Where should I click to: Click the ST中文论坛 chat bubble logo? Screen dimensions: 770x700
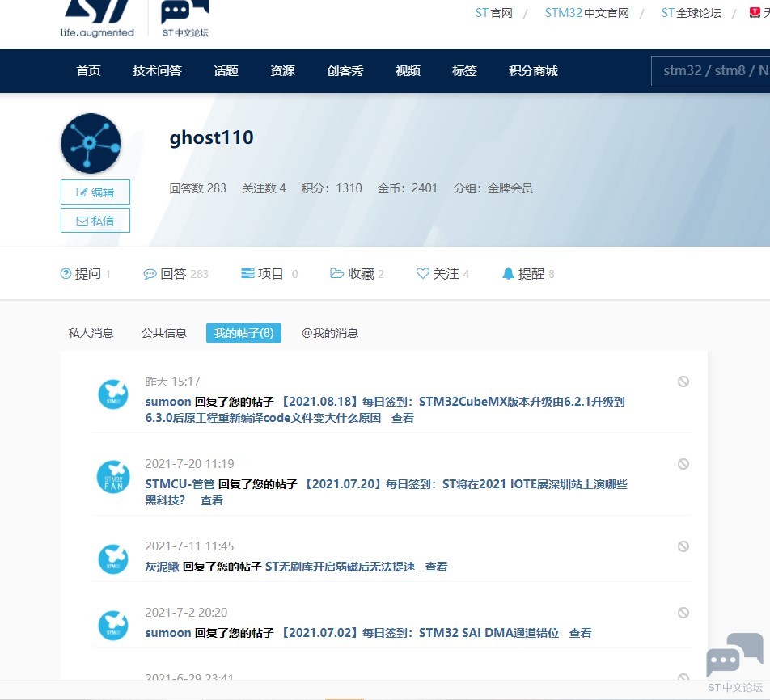[x=185, y=19]
